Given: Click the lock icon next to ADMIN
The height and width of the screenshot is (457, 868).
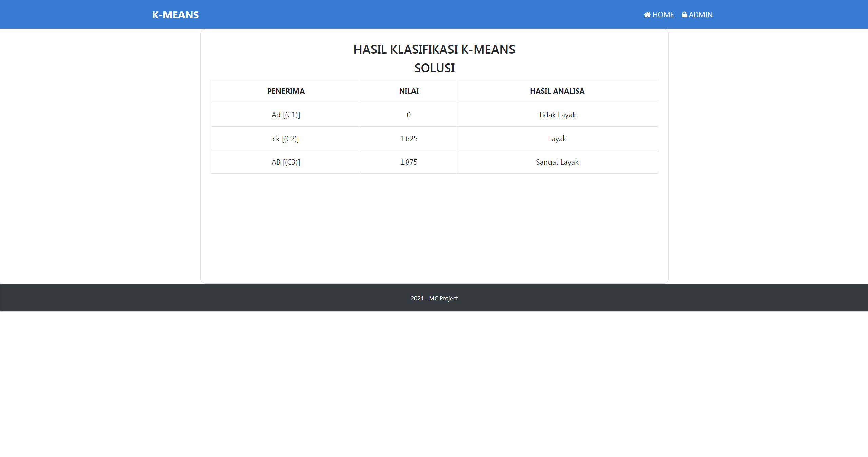Looking at the screenshot, I should [x=683, y=14].
